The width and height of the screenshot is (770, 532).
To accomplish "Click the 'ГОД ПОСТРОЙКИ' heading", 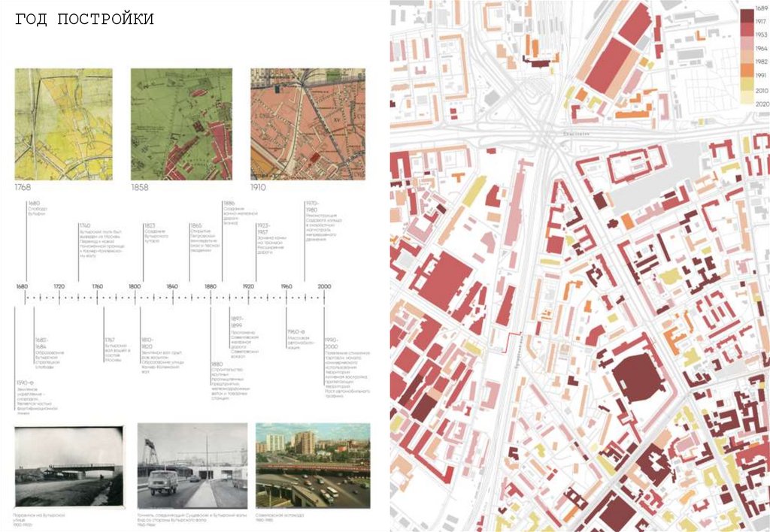I will (x=84, y=19).
